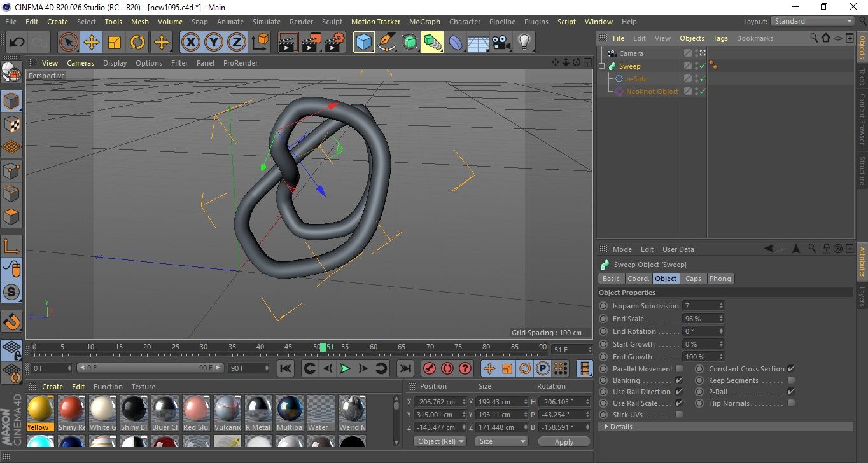Switch to Points mode

point(11,170)
